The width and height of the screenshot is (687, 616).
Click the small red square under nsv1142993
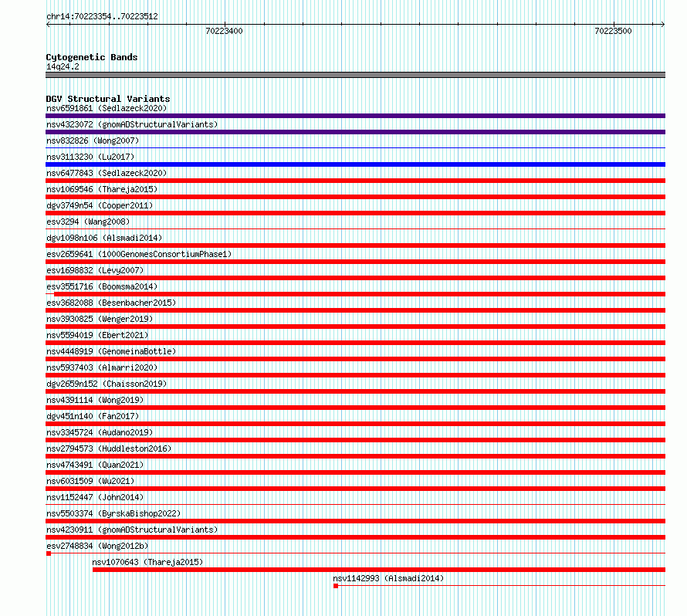click(336, 586)
